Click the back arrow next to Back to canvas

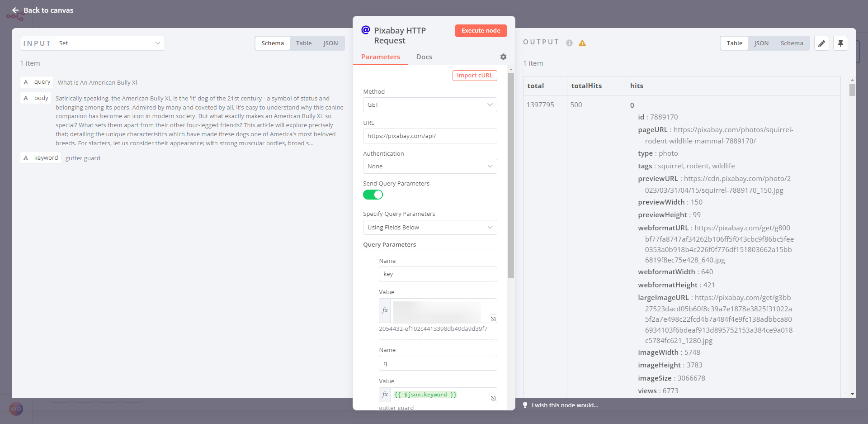pos(15,10)
